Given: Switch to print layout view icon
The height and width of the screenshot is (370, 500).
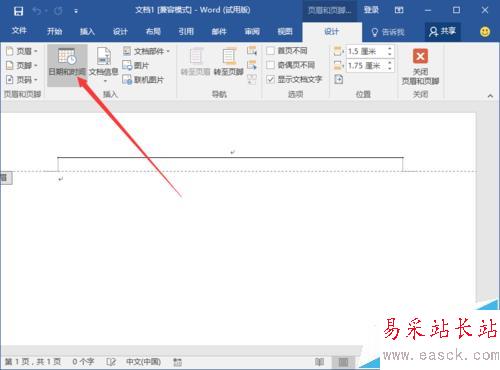Looking at the screenshot, I should tap(343, 362).
